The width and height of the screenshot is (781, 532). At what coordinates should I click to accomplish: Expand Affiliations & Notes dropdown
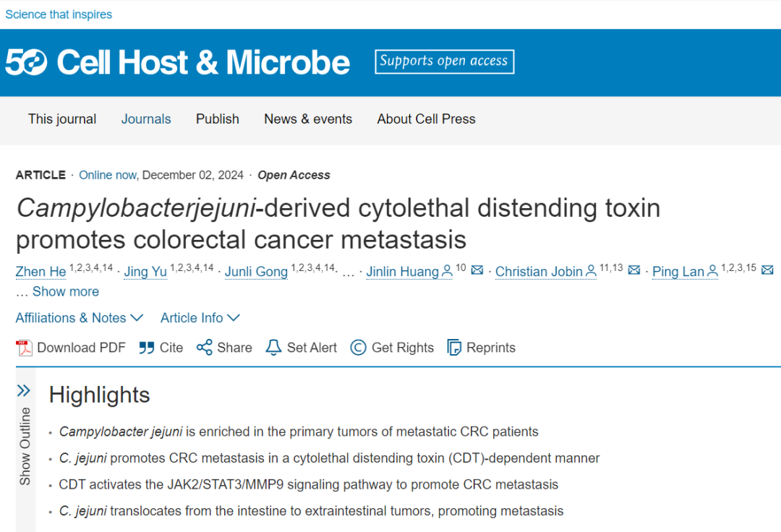point(80,318)
